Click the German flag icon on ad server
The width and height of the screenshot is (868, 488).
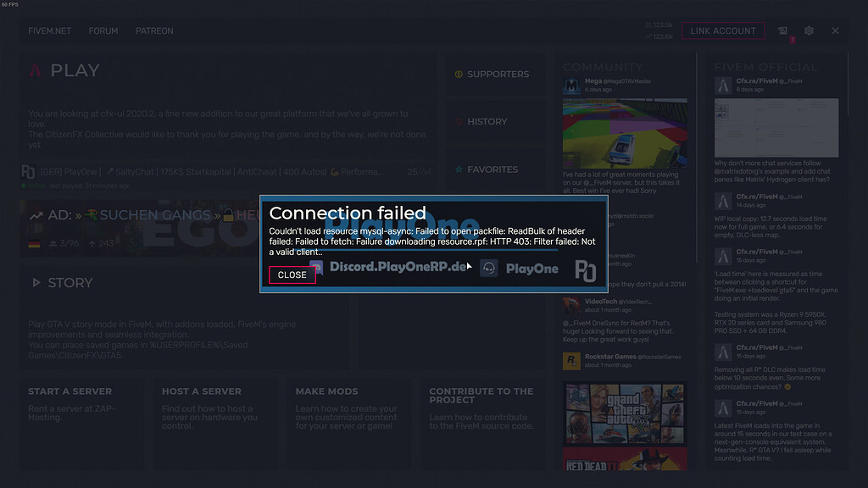point(34,243)
